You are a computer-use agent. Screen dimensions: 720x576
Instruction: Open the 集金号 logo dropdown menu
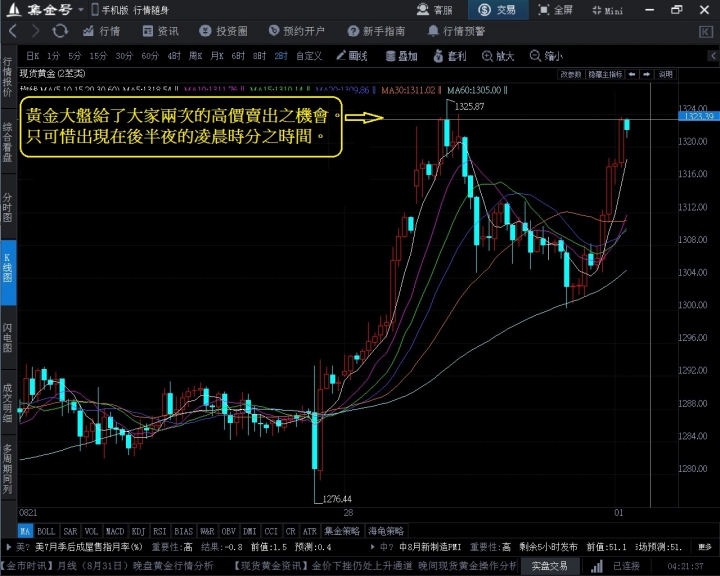(81, 10)
